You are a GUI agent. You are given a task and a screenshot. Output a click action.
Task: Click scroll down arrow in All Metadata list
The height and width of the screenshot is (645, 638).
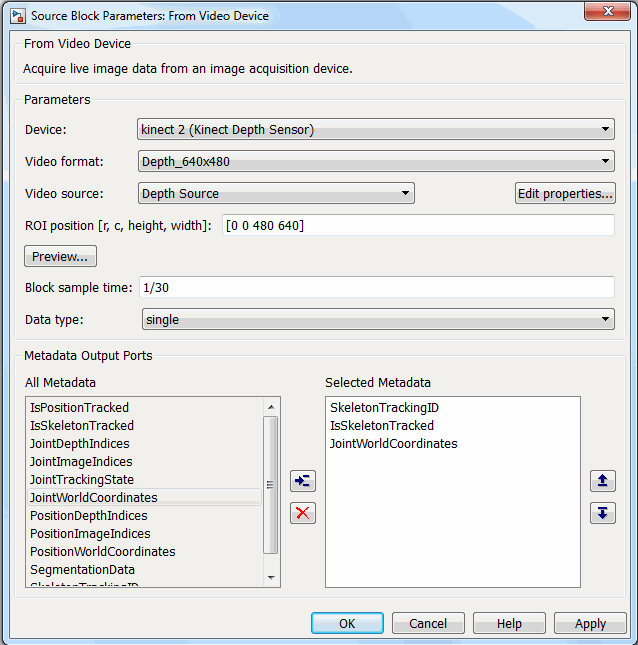coord(271,578)
